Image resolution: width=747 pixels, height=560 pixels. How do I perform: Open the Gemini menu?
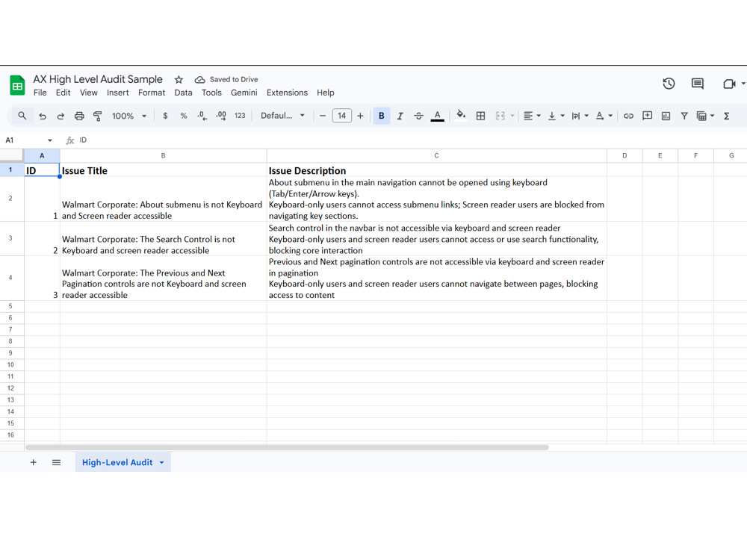[x=244, y=93]
